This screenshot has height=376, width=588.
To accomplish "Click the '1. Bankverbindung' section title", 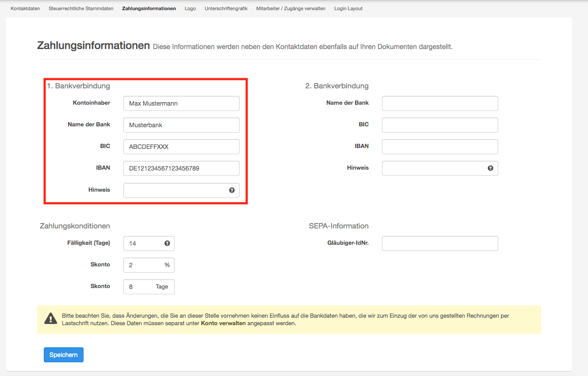I will 78,86.
